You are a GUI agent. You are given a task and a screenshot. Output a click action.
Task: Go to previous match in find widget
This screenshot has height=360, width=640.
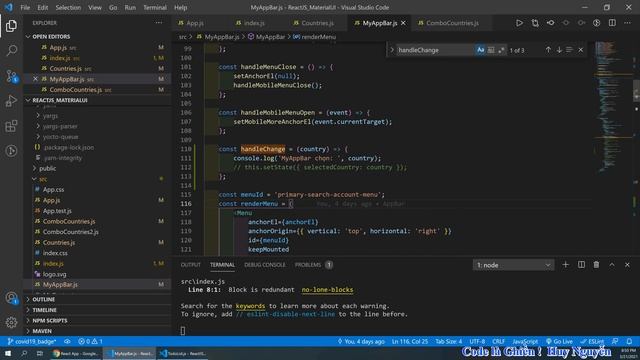point(548,50)
